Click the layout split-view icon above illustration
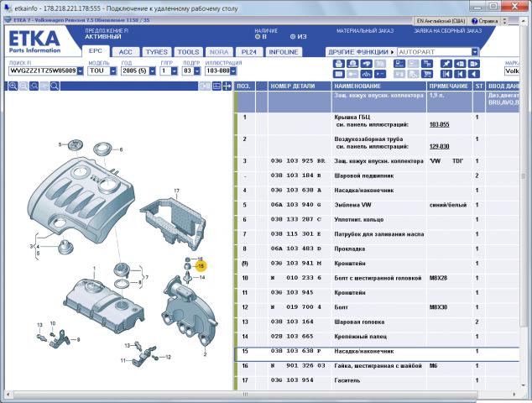The height and width of the screenshot is (403, 532). [x=216, y=86]
